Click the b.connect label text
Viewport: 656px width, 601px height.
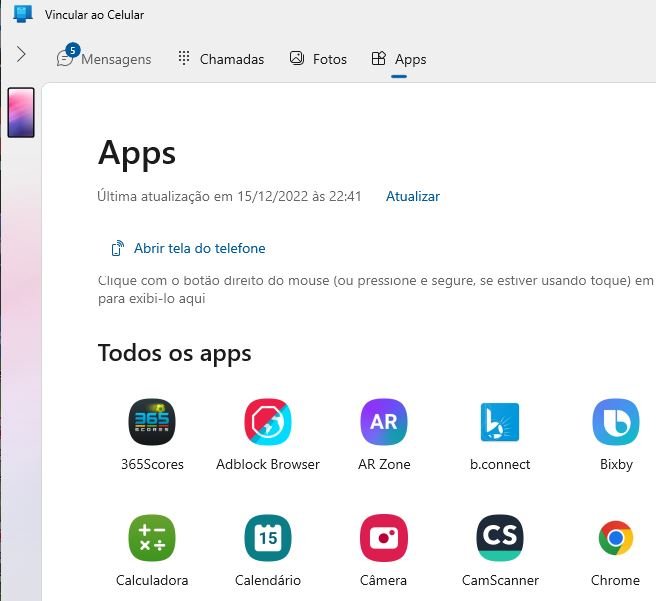point(500,464)
